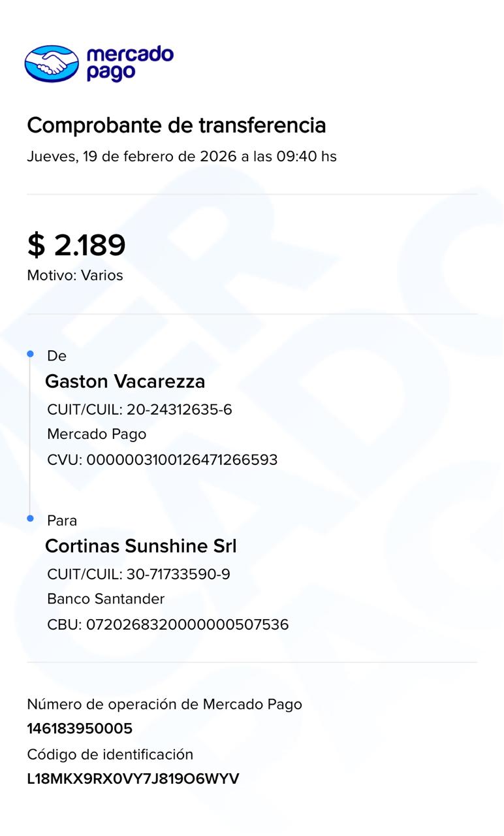Select the sender CVU number

(x=163, y=460)
